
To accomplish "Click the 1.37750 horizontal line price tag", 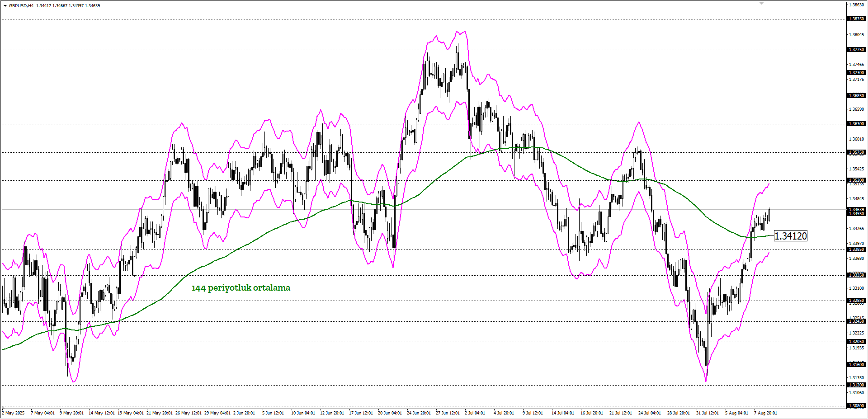I will [856, 50].
